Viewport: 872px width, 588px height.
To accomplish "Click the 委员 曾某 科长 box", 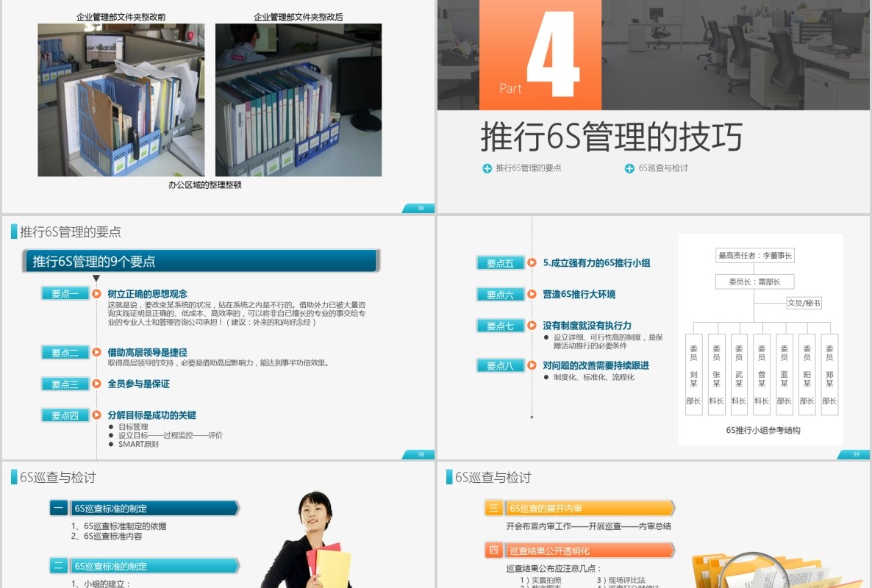I will pos(761,374).
